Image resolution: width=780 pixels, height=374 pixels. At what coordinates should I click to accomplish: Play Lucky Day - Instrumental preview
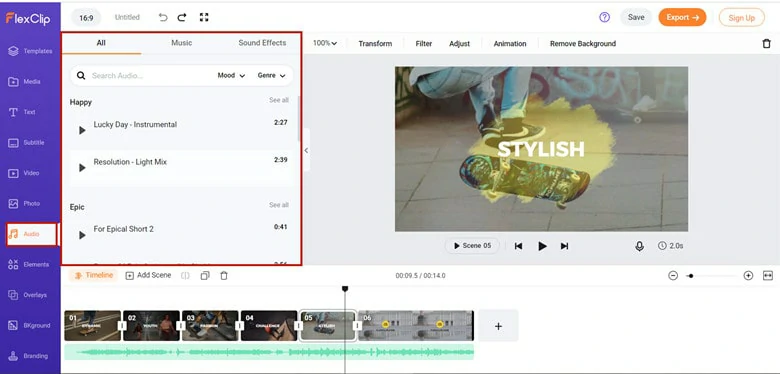click(82, 130)
